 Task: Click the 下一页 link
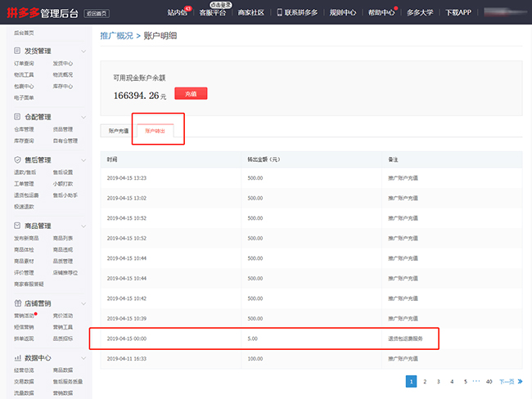(x=507, y=382)
